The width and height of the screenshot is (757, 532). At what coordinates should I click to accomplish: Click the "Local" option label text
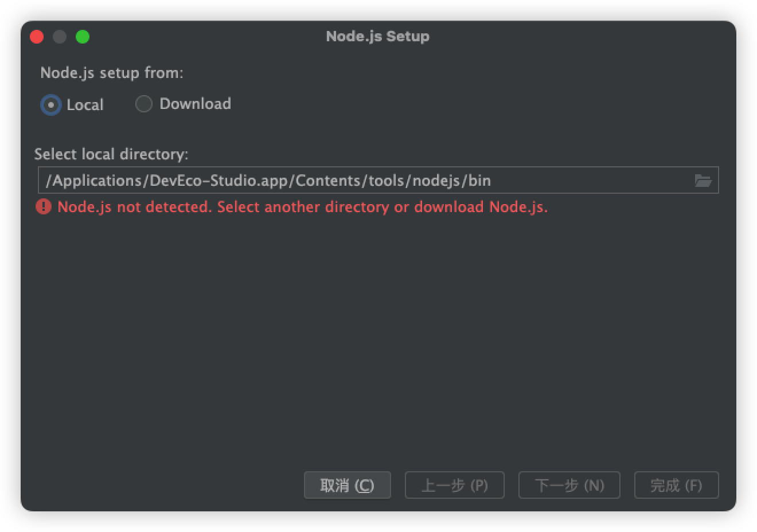click(x=85, y=105)
